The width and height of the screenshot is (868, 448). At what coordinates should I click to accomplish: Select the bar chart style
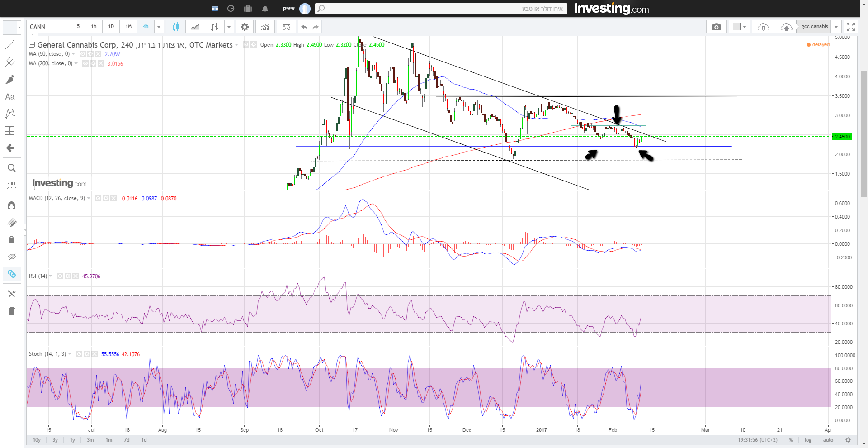click(214, 27)
